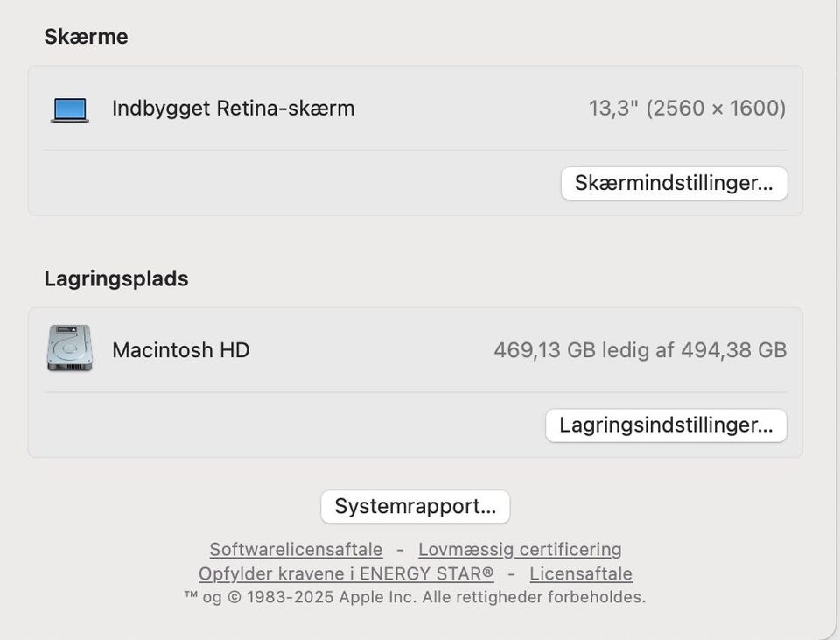The height and width of the screenshot is (640, 840).
Task: Click the 13,3" (2560 × 1600) resolution text
Action: [687, 109]
